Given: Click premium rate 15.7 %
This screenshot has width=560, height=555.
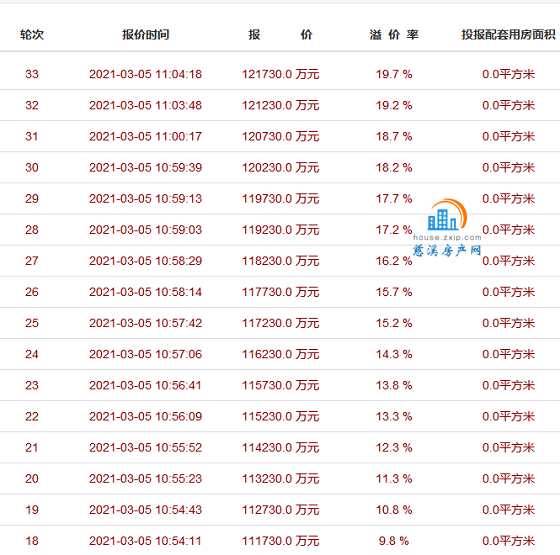Looking at the screenshot, I should point(394,292).
